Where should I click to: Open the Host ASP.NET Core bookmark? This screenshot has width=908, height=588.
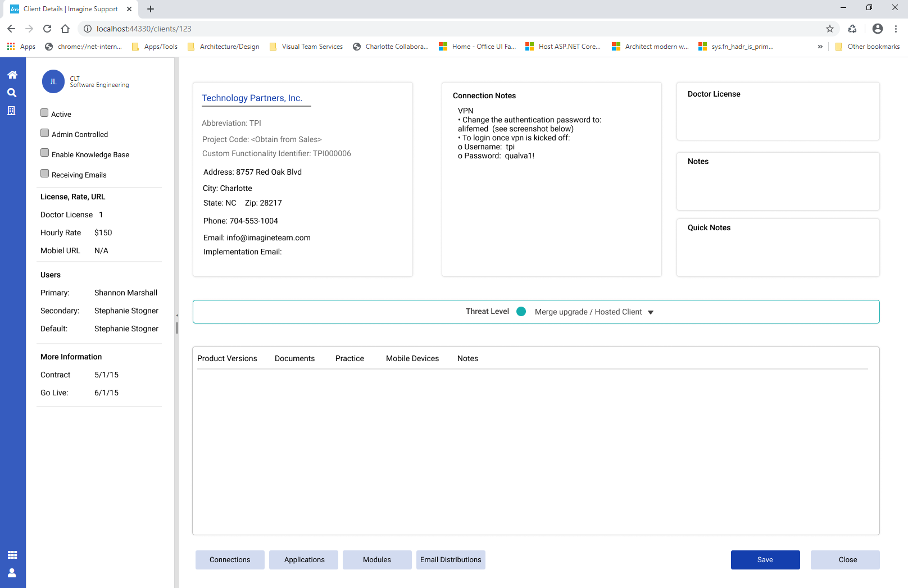click(563, 47)
